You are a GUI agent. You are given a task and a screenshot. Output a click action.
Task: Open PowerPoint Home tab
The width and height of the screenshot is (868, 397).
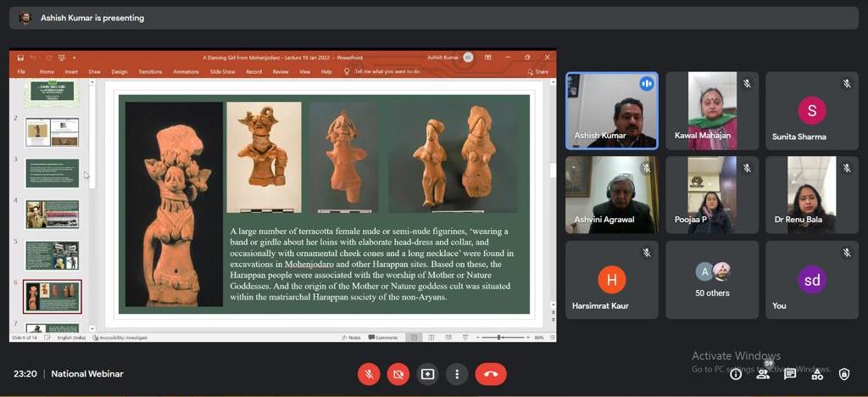(47, 71)
